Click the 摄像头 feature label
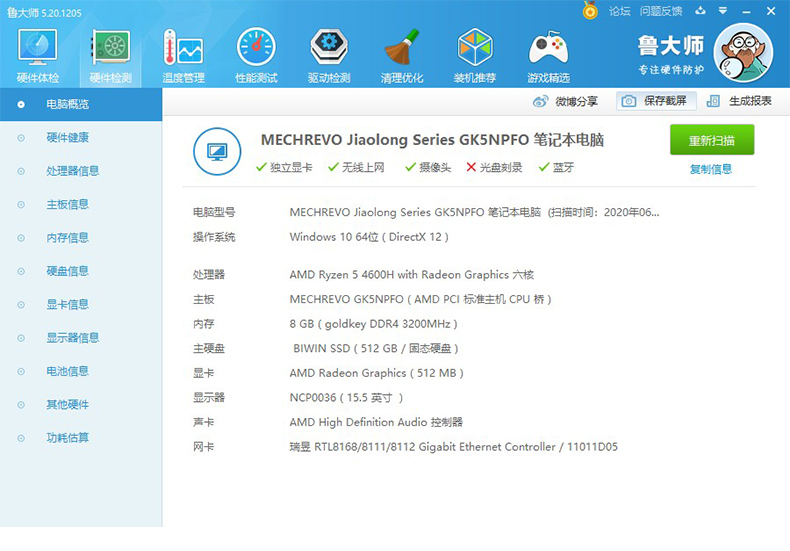This screenshot has height=551, width=790. pyautogui.click(x=435, y=167)
